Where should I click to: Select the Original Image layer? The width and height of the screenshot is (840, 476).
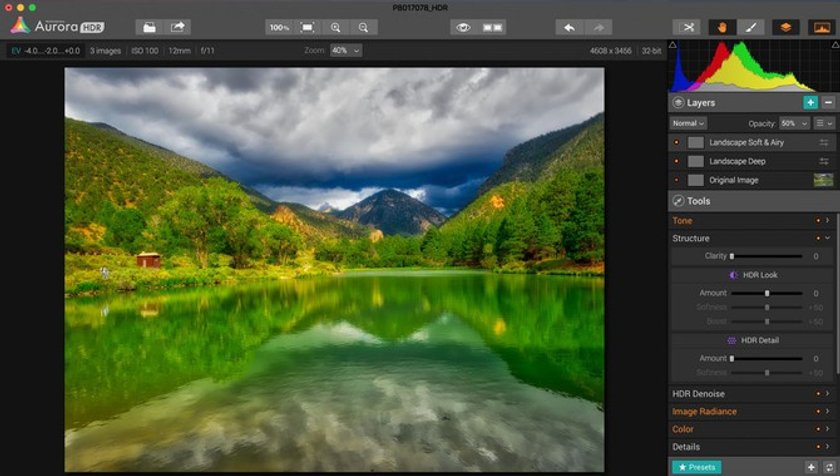(752, 180)
